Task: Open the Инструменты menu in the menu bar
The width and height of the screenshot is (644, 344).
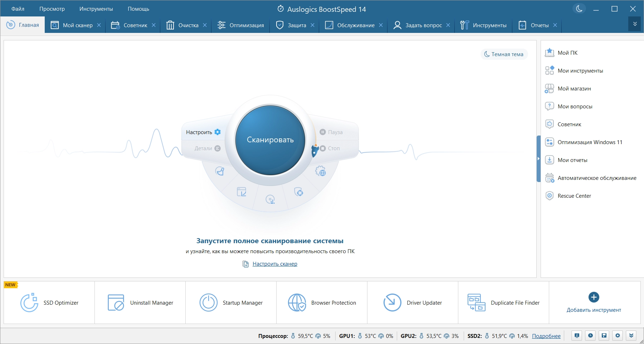Action: (x=96, y=9)
